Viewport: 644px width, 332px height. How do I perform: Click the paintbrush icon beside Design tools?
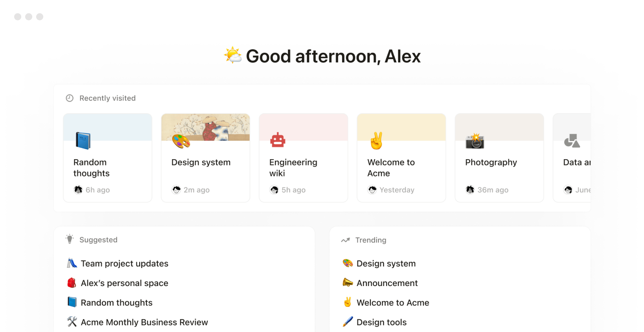click(348, 322)
